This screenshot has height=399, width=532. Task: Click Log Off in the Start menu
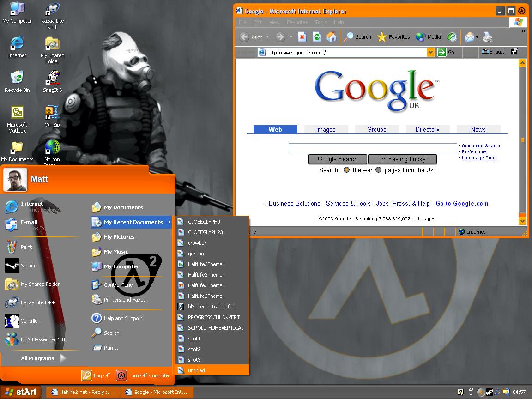[97, 375]
